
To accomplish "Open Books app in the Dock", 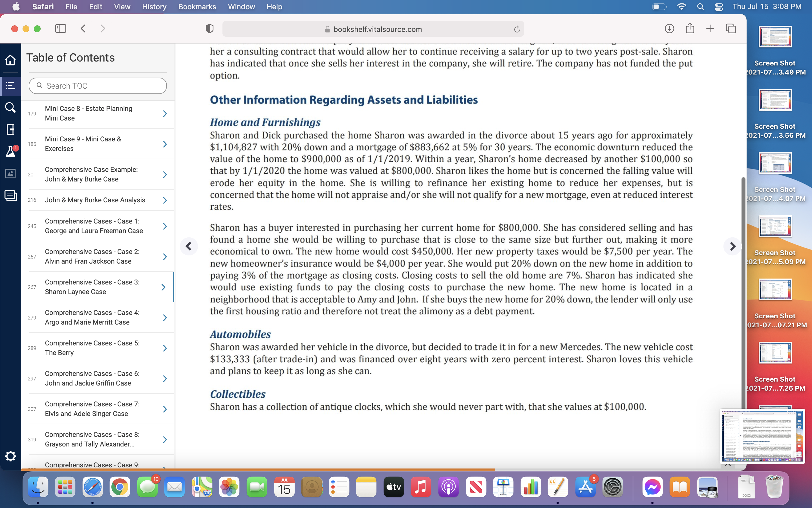I will pyautogui.click(x=680, y=487).
